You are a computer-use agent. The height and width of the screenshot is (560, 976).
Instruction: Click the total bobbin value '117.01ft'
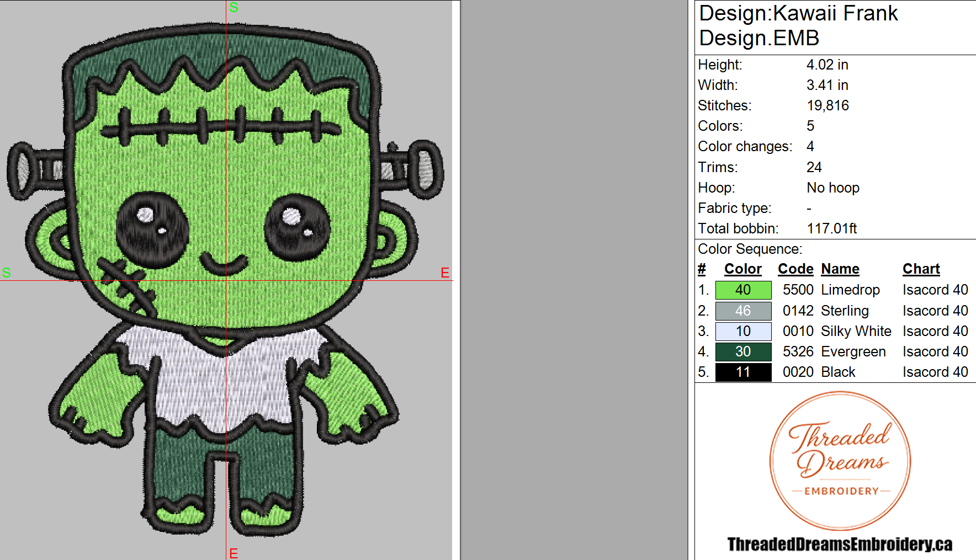coord(832,229)
